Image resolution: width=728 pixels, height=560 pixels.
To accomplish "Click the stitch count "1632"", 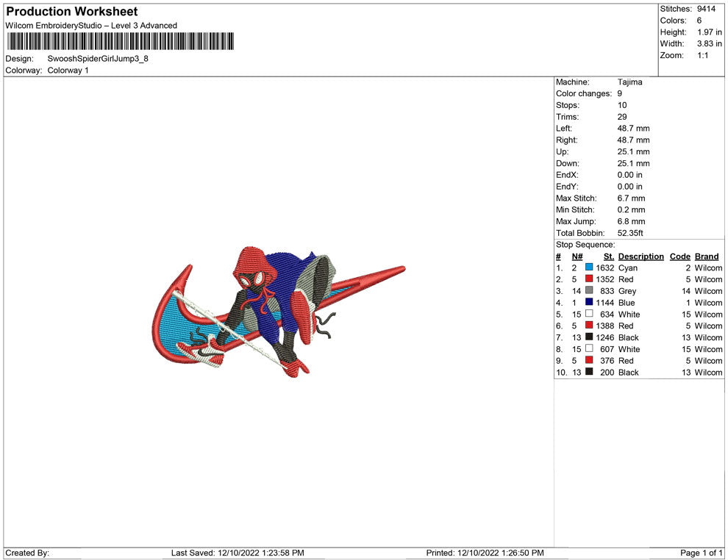I will [605, 268].
